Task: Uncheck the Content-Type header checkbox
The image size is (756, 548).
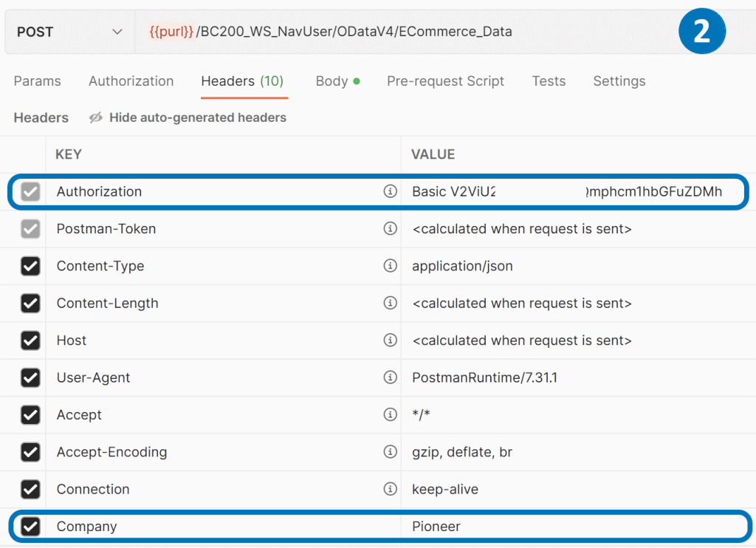Action: (x=30, y=266)
